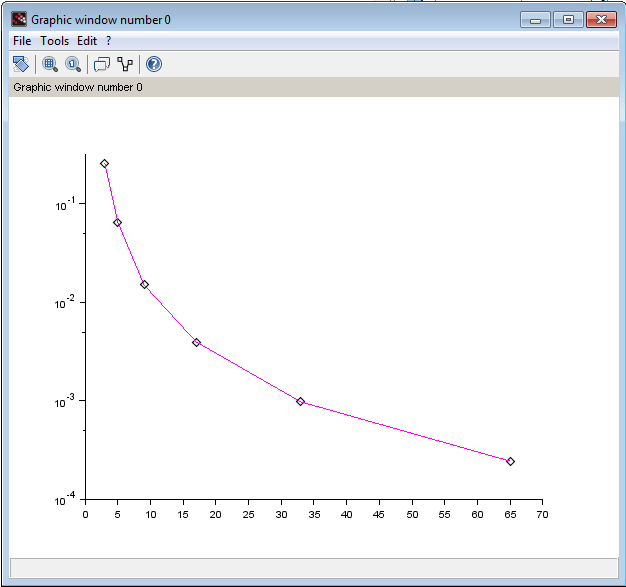This screenshot has height=587, width=626.
Task: Open the Edit menu
Action: pyautogui.click(x=87, y=41)
